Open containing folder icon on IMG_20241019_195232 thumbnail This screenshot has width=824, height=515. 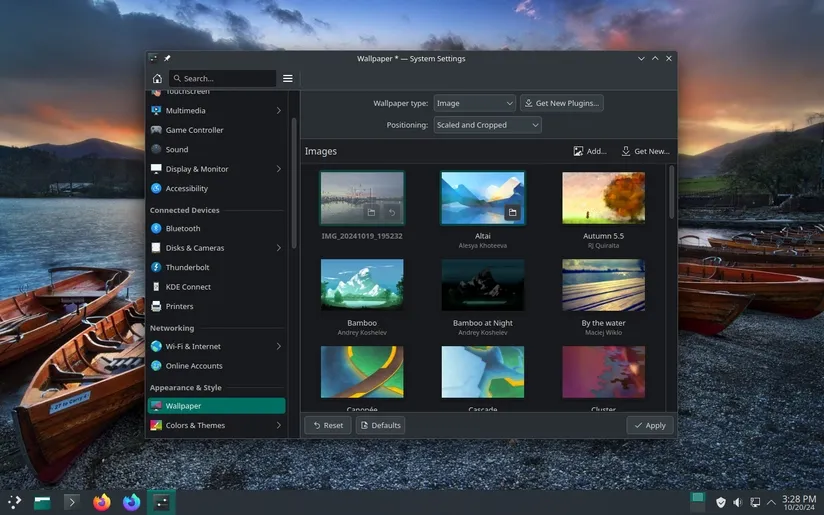(x=371, y=212)
